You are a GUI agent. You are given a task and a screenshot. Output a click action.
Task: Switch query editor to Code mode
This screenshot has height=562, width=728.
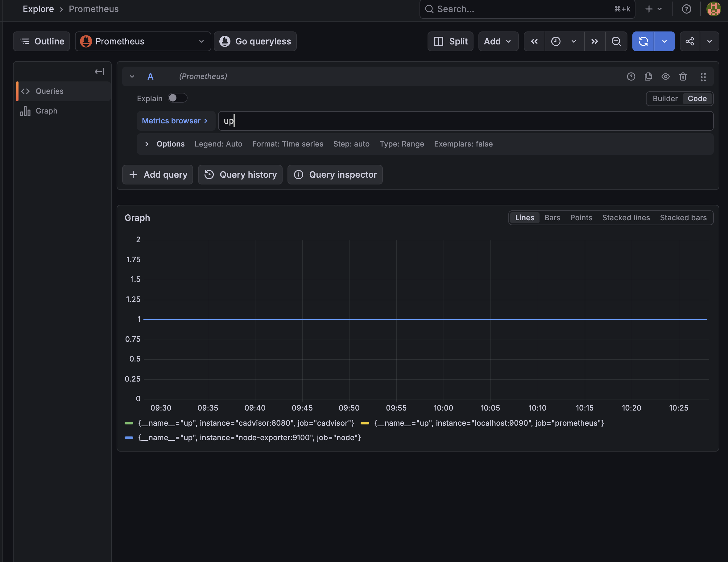click(697, 99)
